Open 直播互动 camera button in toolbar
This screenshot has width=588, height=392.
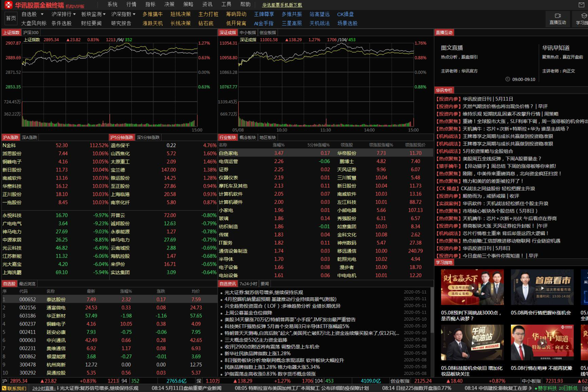pyautogui.click(x=557, y=18)
